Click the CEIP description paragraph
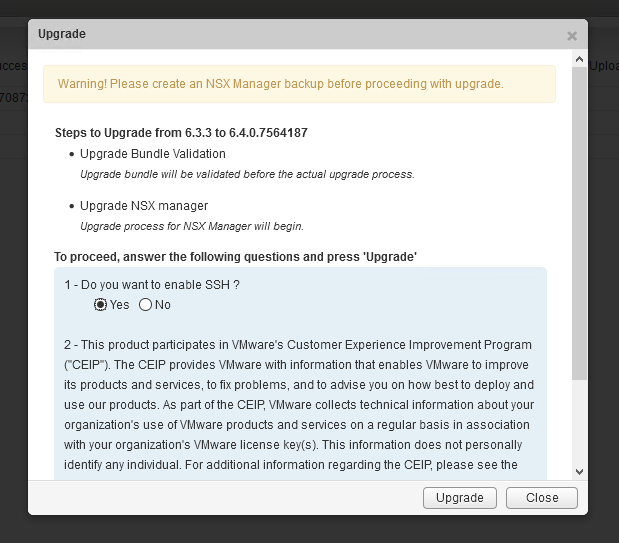The image size is (619, 543). (299, 405)
